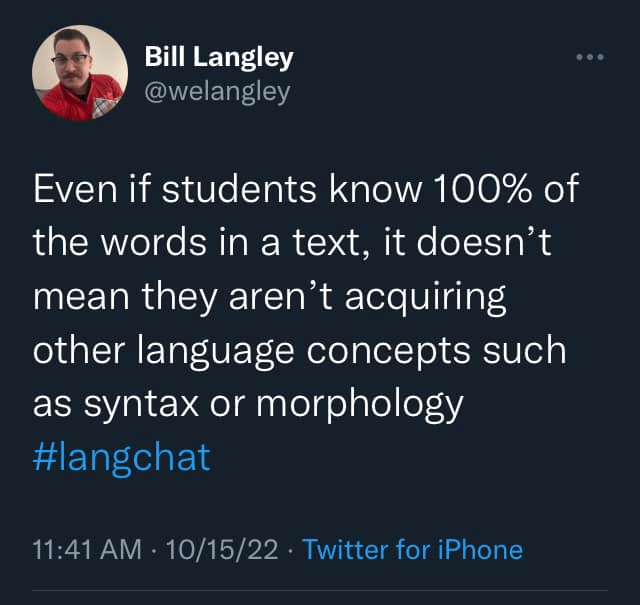Open the @welangley handle link
Image resolution: width=640 pixels, height=605 pixels.
[217, 92]
